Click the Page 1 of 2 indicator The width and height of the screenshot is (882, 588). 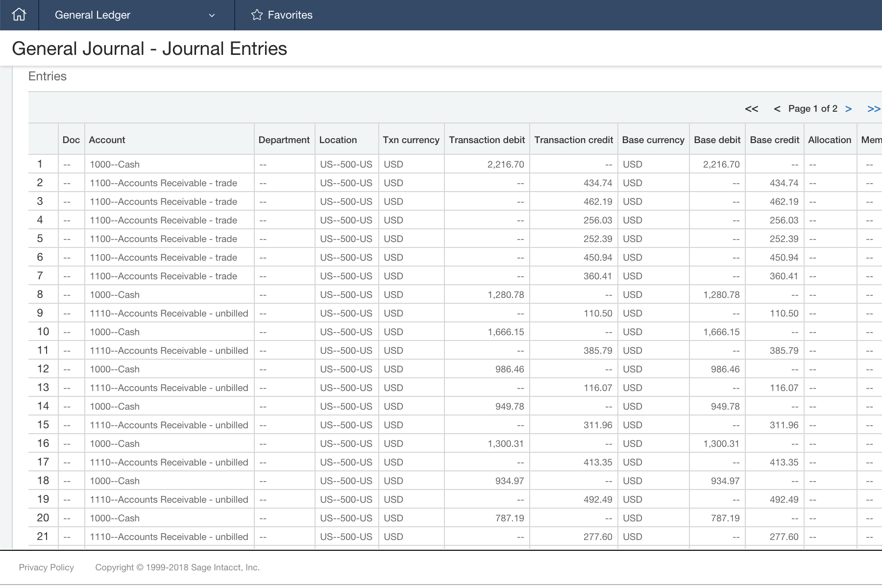(x=813, y=109)
